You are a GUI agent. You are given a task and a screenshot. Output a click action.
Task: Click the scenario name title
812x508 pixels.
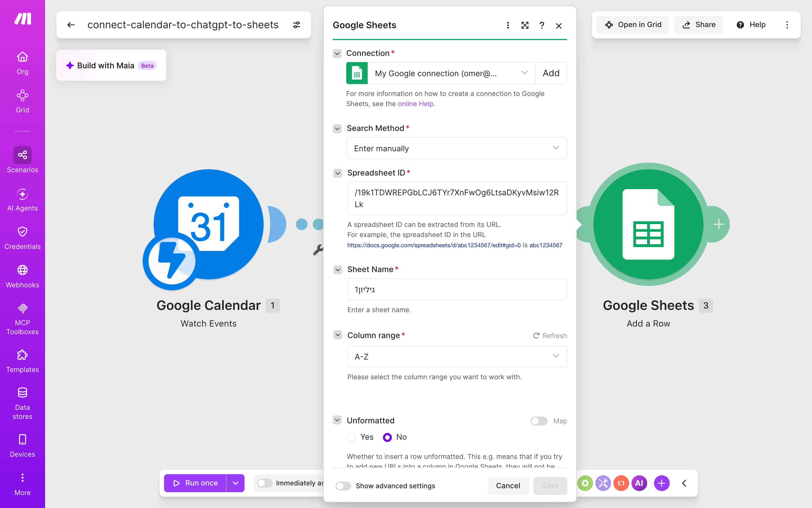click(183, 25)
